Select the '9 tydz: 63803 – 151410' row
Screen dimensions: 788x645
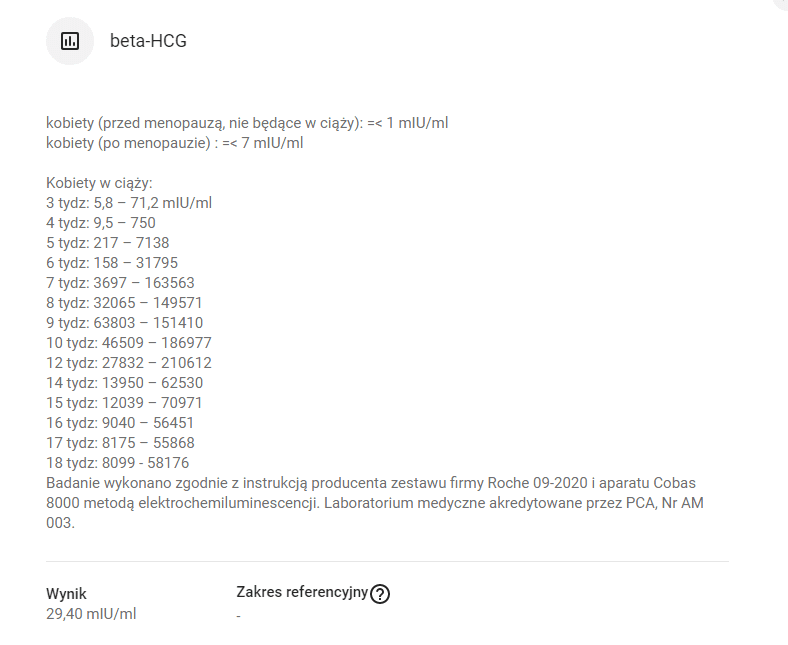(124, 323)
